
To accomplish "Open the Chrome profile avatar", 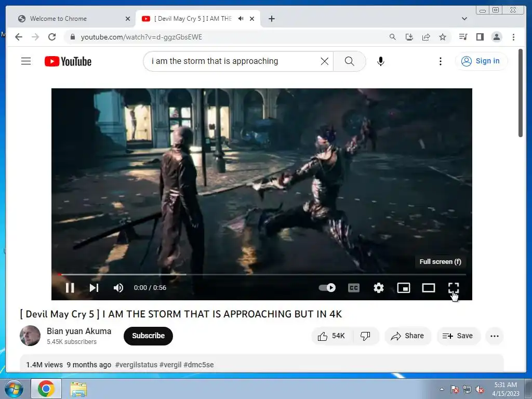I will tap(496, 37).
